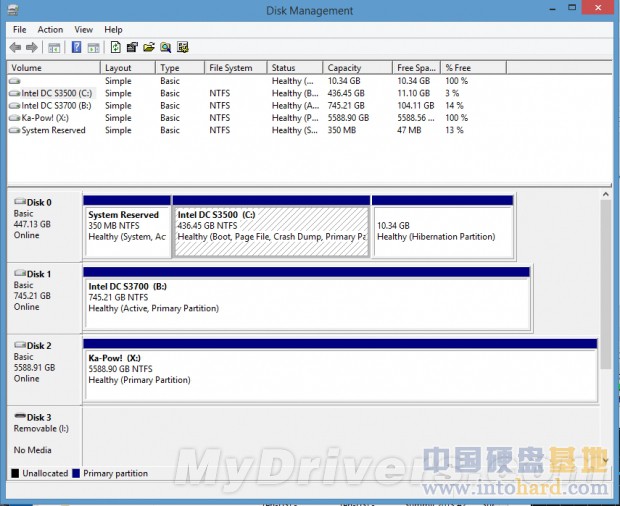The image size is (620, 506).
Task: Toggle the Show/Hide Console Tree icon
Action: 54,48
